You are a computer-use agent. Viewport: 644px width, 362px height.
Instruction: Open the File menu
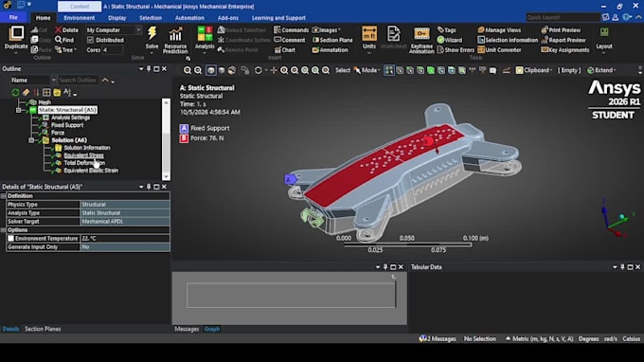13,18
